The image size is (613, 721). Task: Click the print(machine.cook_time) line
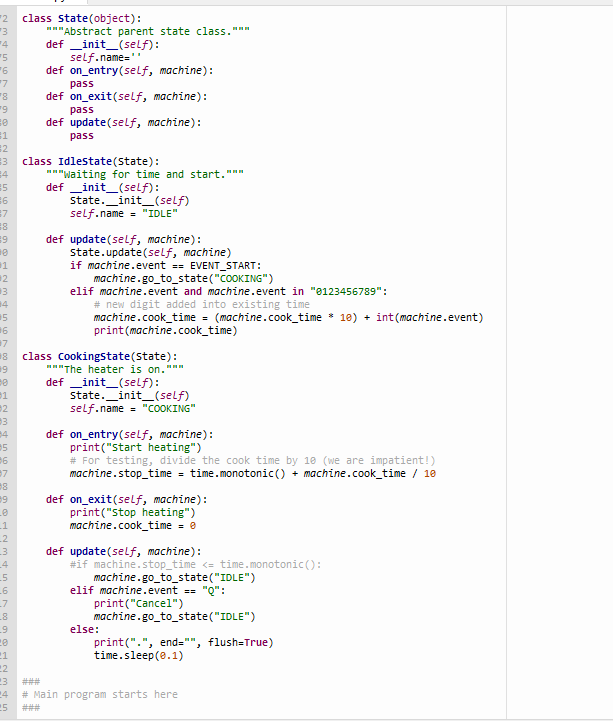tap(166, 331)
